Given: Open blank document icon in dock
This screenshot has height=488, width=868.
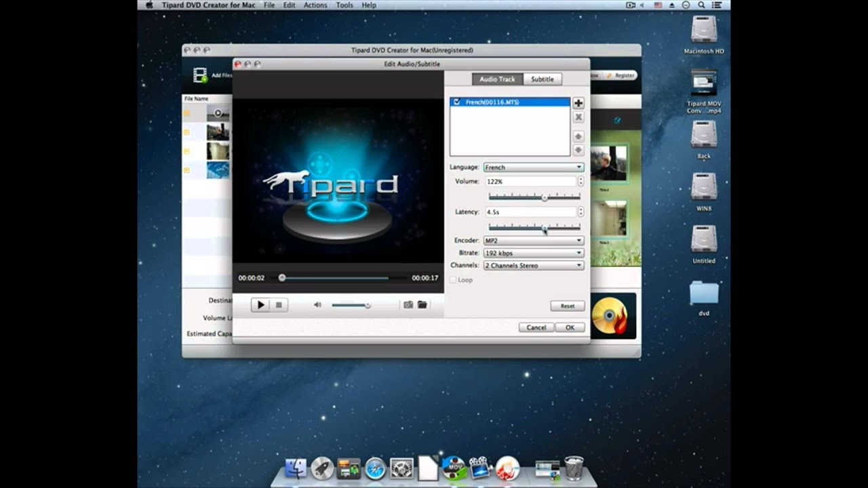Looking at the screenshot, I should tap(428, 468).
